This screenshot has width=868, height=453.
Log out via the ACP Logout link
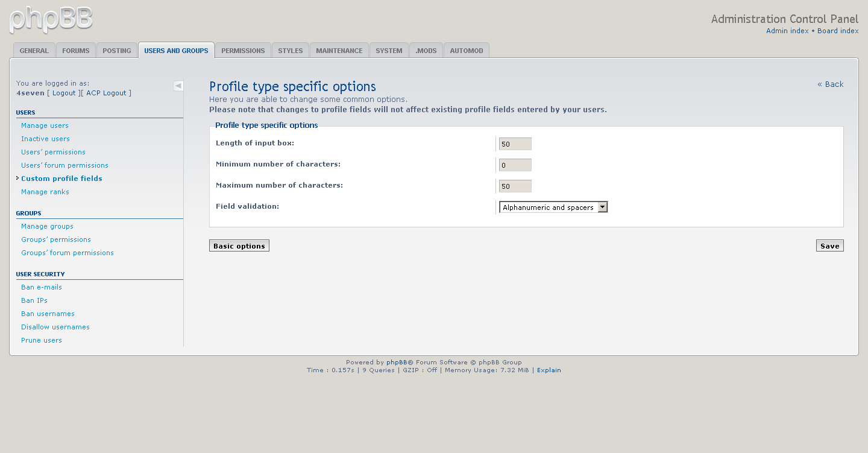tap(107, 93)
